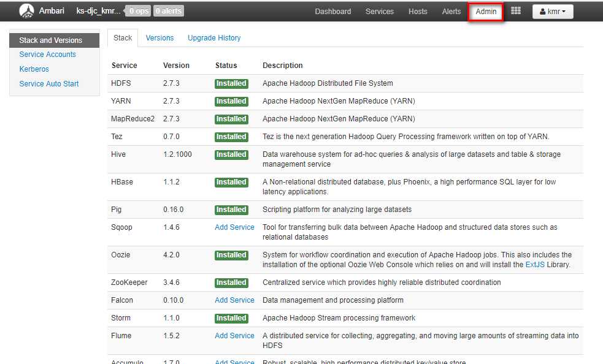Image resolution: width=603 pixels, height=364 pixels.
Task: Click the Storm description text
Action: (339, 318)
